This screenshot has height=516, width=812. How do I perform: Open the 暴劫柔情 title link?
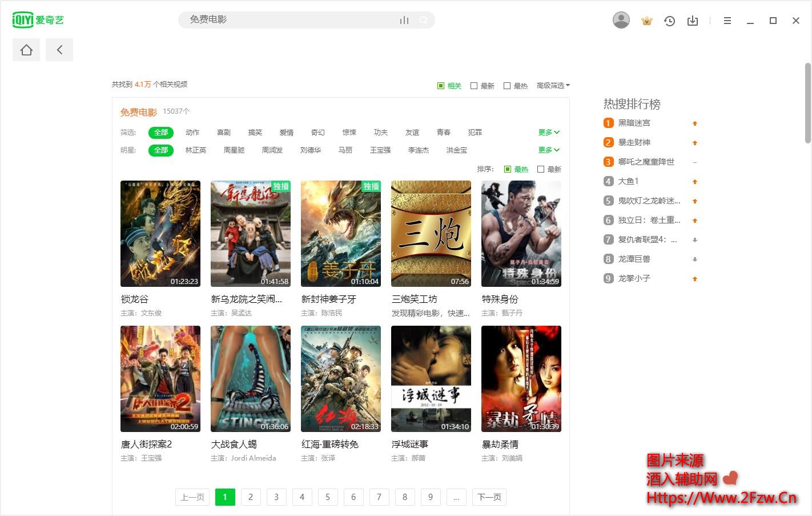pos(500,444)
